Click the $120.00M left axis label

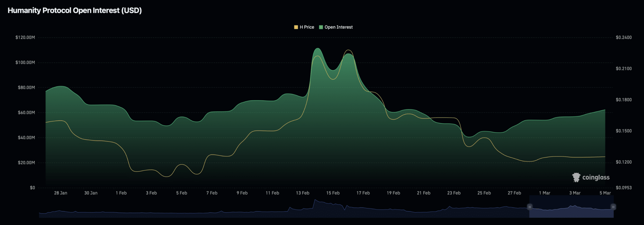click(x=25, y=37)
